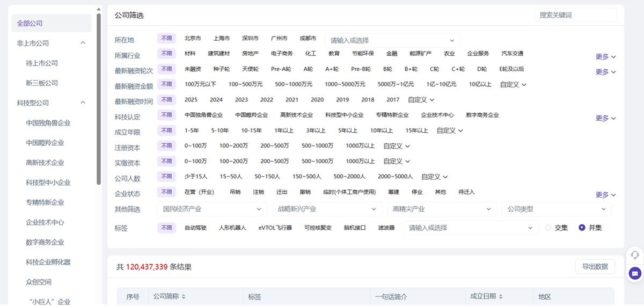Select the 交集 radio button

click(x=548, y=228)
